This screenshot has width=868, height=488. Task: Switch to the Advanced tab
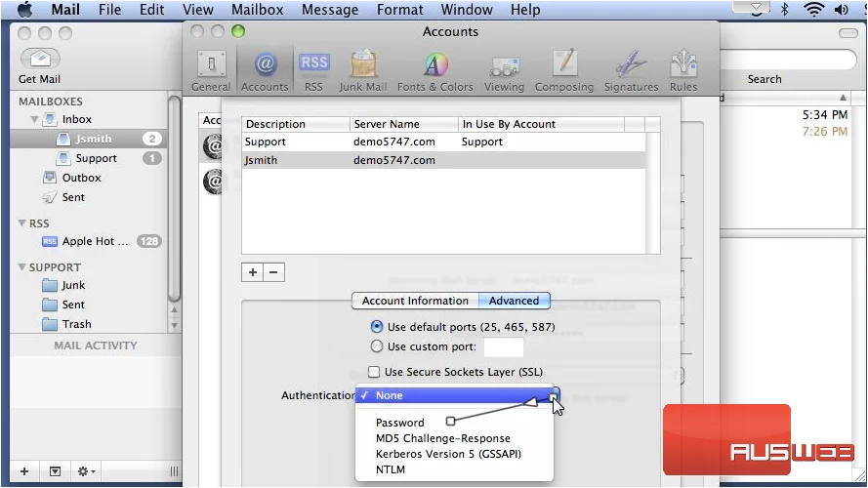[514, 301]
